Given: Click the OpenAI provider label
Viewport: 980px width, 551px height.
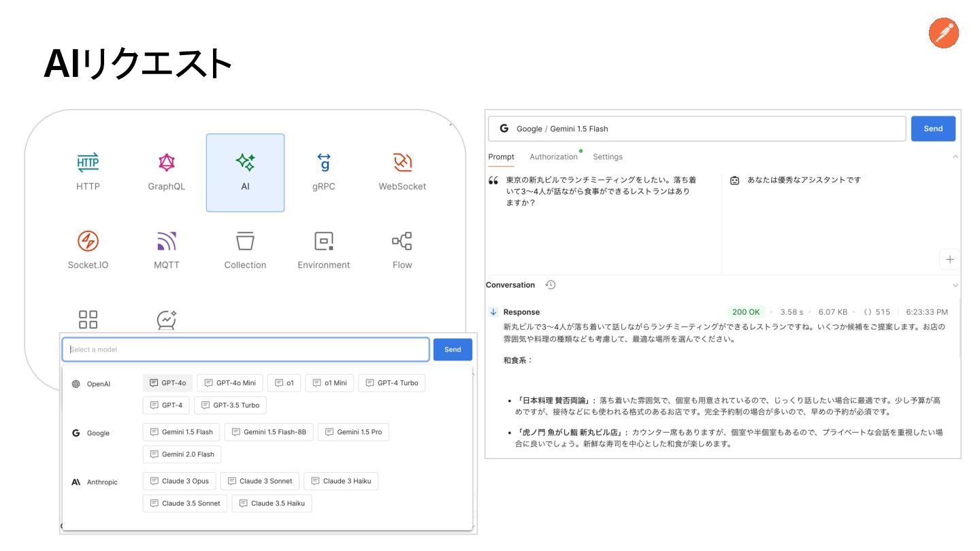Looking at the screenshot, I should (99, 384).
